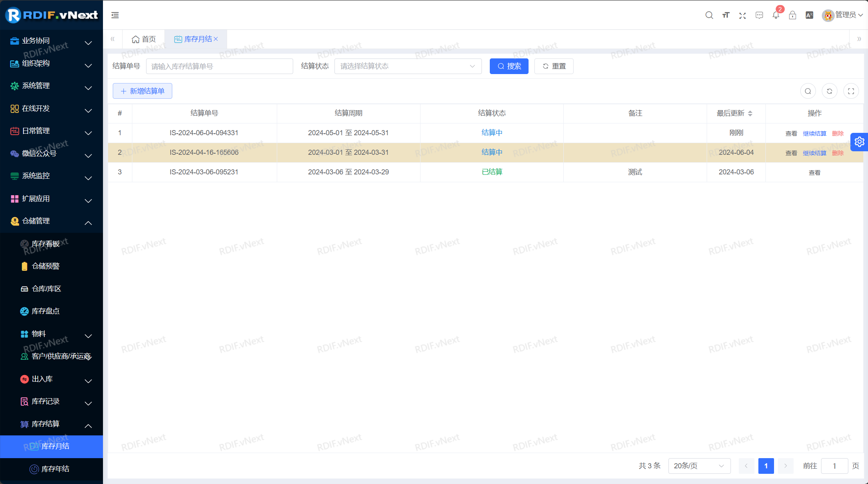Focus the 结算单号 input field
Viewport: 868px width, 484px height.
219,66
